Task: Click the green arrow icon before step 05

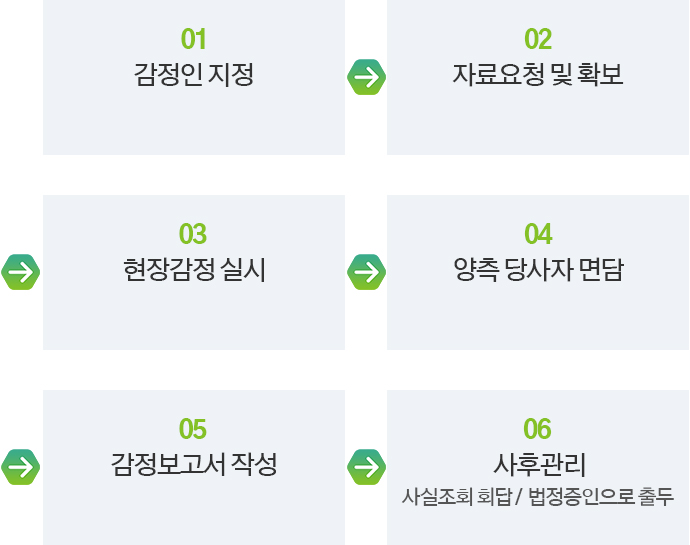Action: click(x=21, y=467)
